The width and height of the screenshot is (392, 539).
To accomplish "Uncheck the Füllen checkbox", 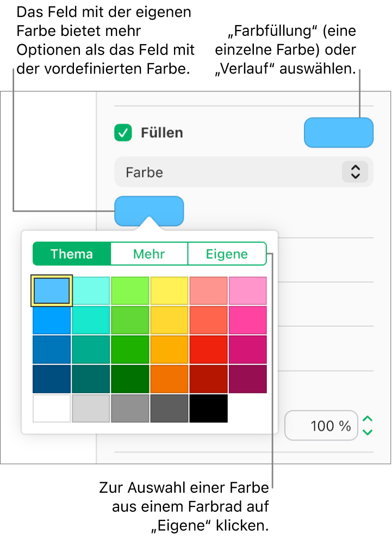I will (x=123, y=133).
